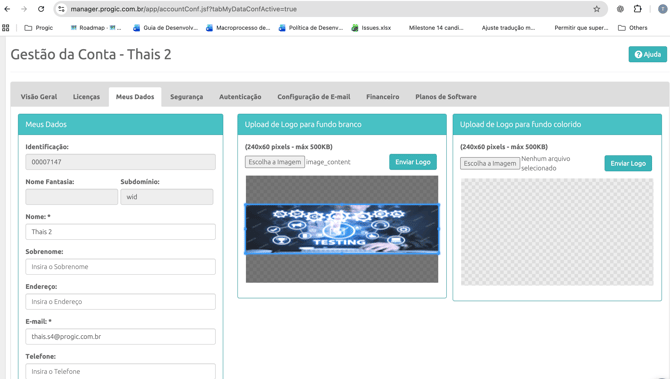Open the Roadmap bookmark

96,28
